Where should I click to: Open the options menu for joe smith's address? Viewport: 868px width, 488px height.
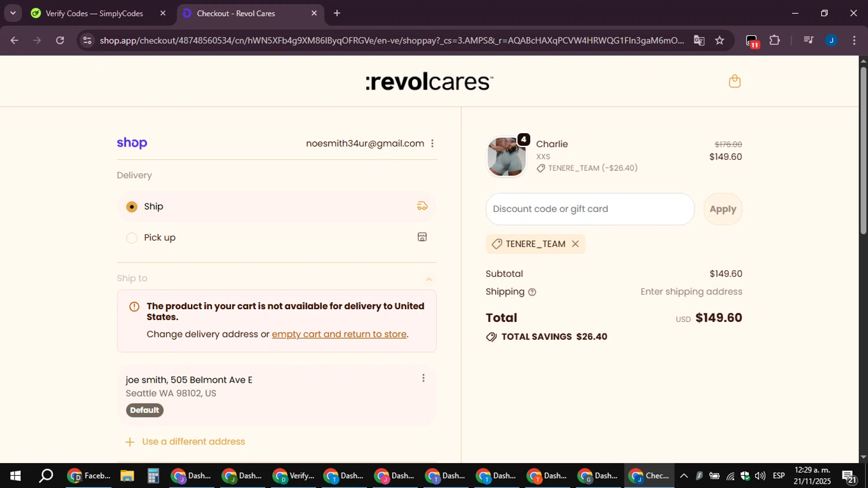tap(424, 378)
